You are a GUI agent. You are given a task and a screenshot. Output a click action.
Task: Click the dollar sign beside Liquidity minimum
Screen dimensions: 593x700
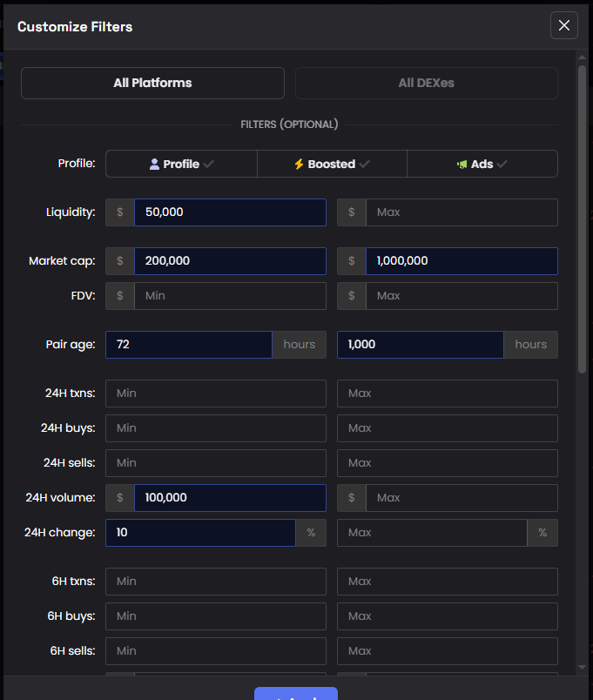[x=120, y=212]
